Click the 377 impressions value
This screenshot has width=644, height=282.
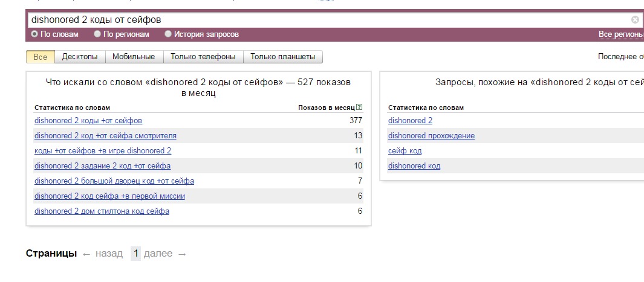pyautogui.click(x=356, y=121)
